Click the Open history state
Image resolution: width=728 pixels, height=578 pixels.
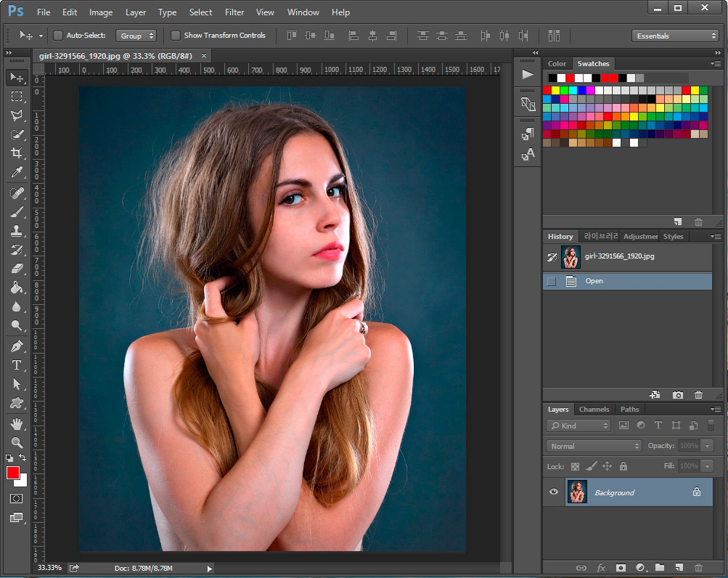[594, 281]
